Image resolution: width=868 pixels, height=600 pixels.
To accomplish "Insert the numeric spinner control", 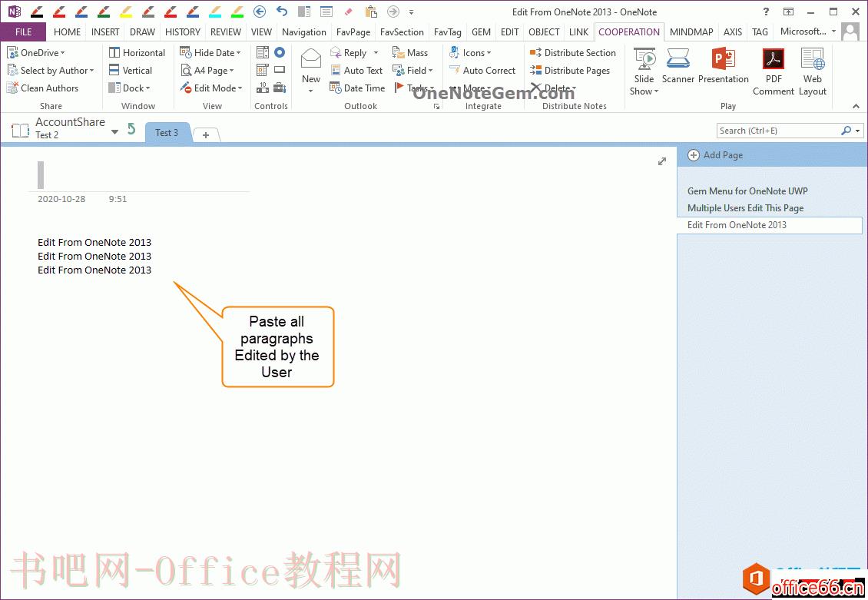I will click(x=263, y=88).
